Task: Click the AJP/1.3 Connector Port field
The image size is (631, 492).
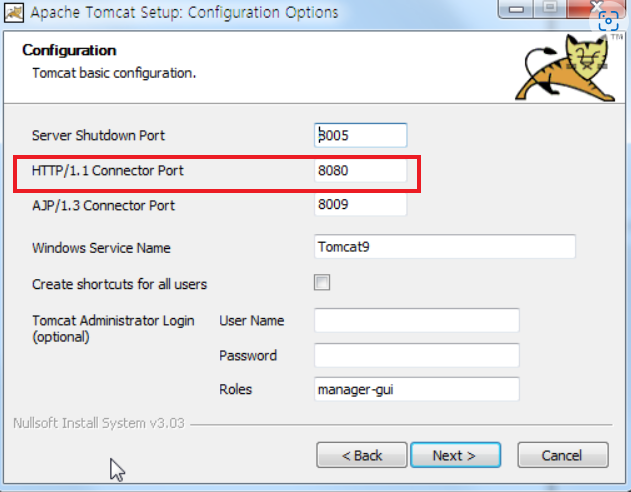Action: [361, 204]
